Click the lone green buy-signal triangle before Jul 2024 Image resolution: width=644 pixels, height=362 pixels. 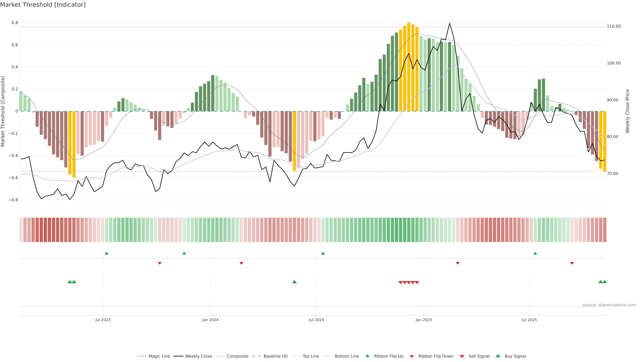294,282
